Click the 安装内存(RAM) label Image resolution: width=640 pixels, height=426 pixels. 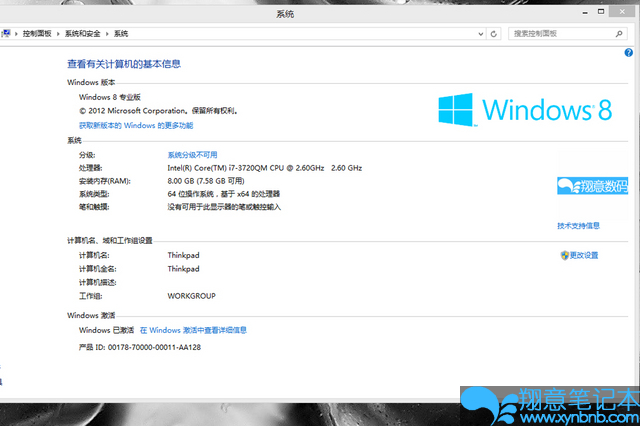(105, 181)
